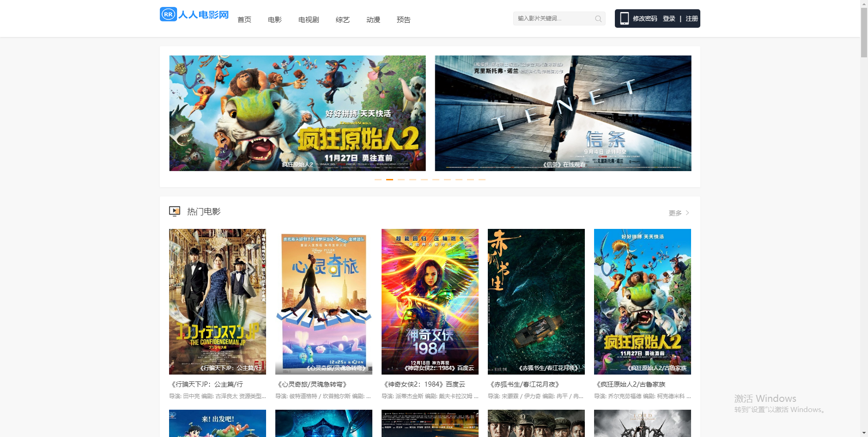The image size is (868, 437).
Task: Select 综艺 in the navigation bar
Action: pos(343,20)
